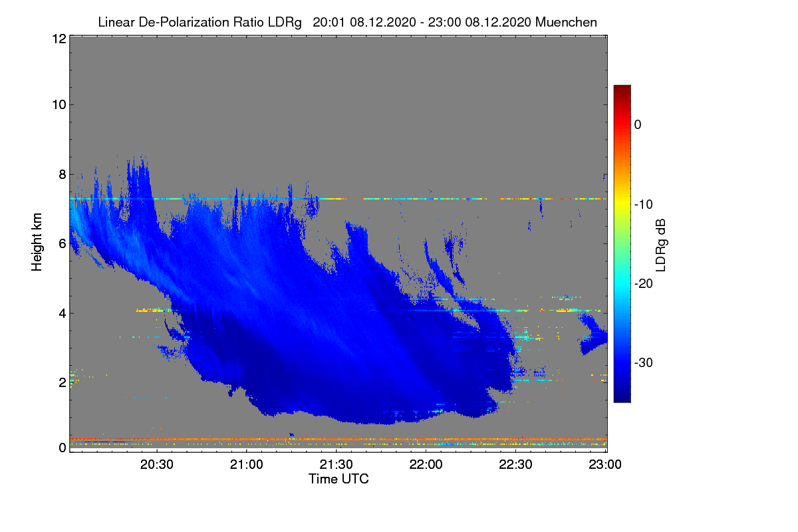Screen dimensions: 798x532
Task: Click the 22:00 time tick label
Action: point(426,465)
